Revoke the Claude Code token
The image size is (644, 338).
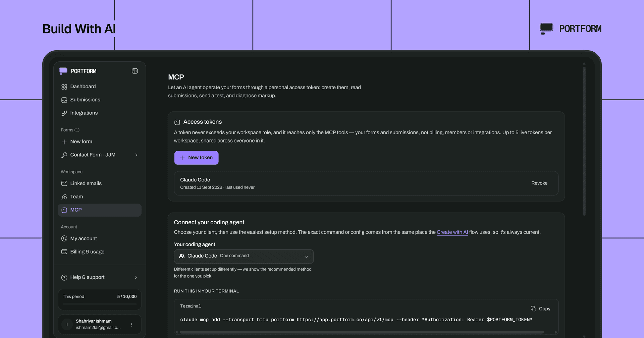click(x=539, y=183)
